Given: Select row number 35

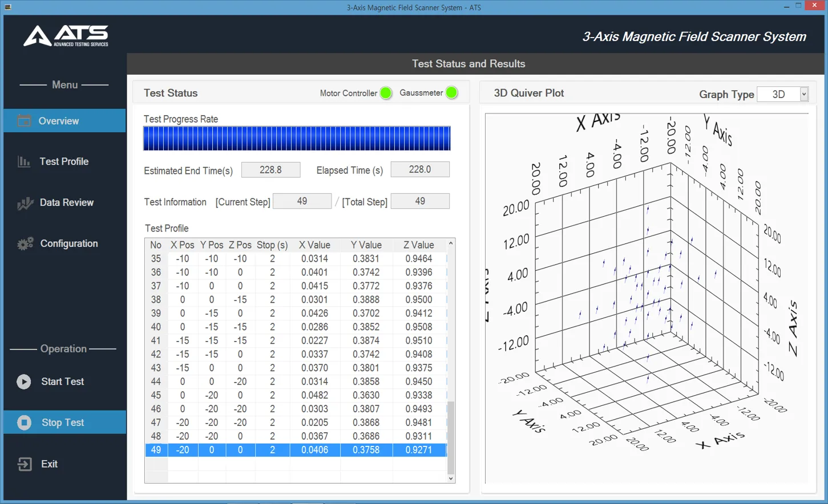Looking at the screenshot, I should (296, 259).
